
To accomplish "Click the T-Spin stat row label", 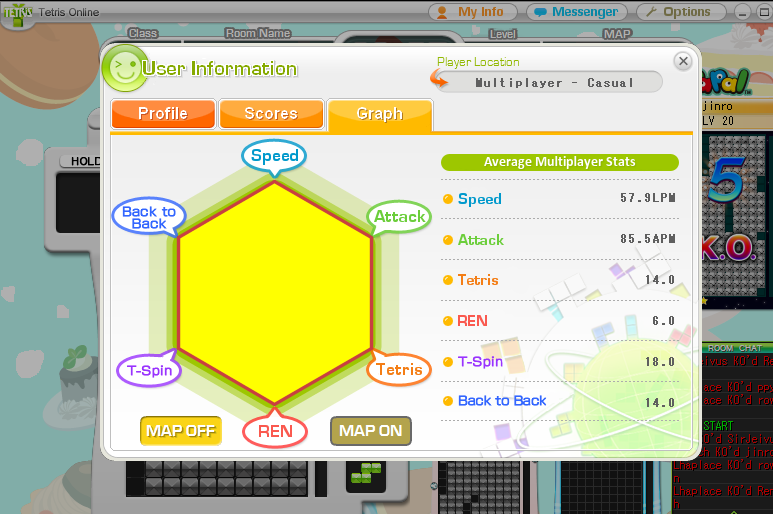I will click(480, 362).
